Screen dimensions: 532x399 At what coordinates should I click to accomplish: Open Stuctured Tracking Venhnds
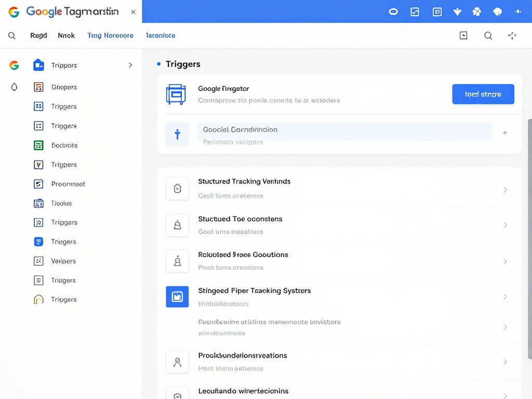(340, 188)
